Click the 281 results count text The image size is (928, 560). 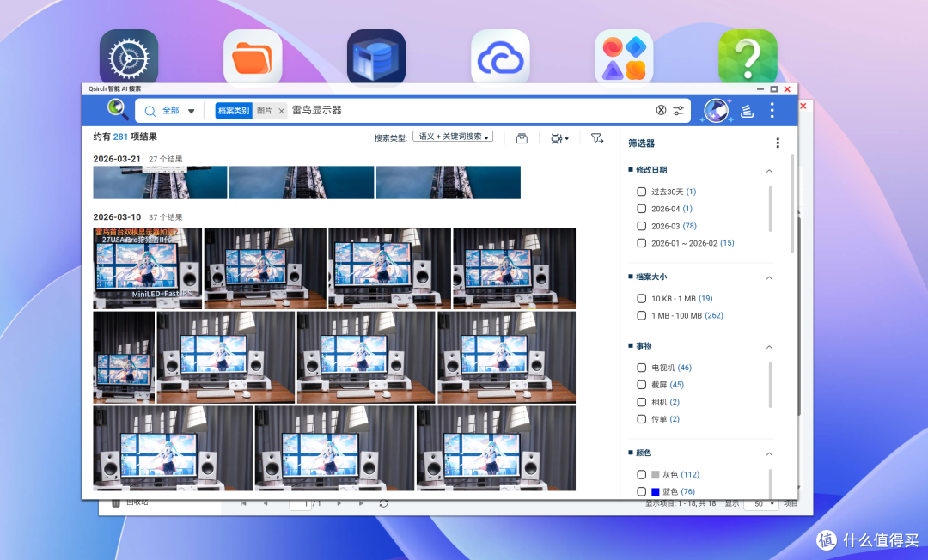[x=120, y=137]
